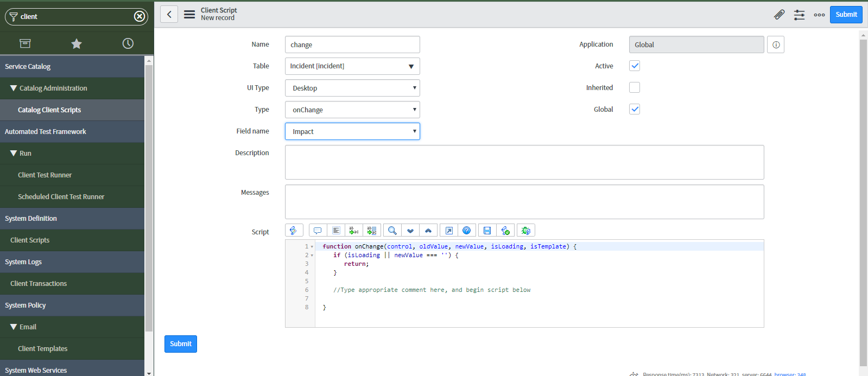Open the personalize form settings icon
Image resolution: width=868 pixels, height=376 pixels.
tap(799, 15)
